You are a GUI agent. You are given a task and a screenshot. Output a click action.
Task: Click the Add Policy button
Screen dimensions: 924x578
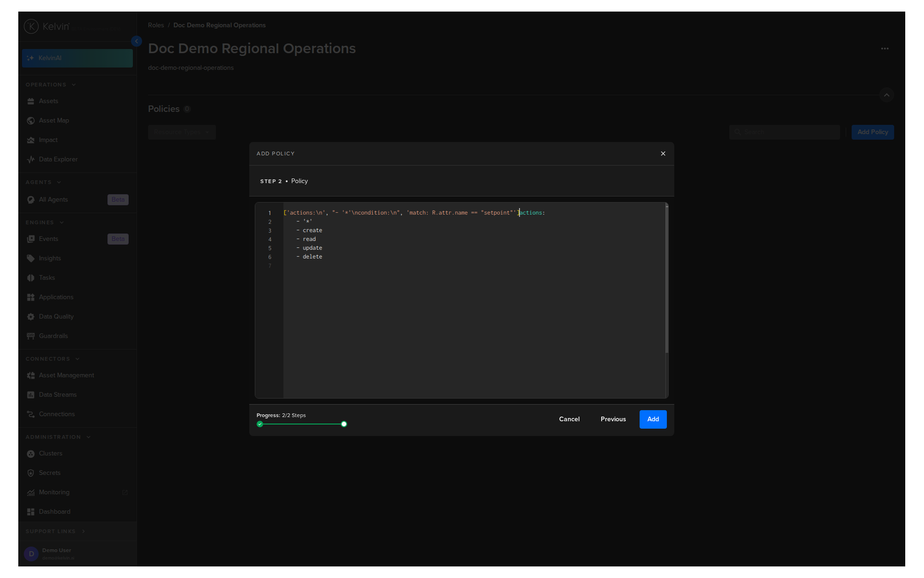pos(873,132)
